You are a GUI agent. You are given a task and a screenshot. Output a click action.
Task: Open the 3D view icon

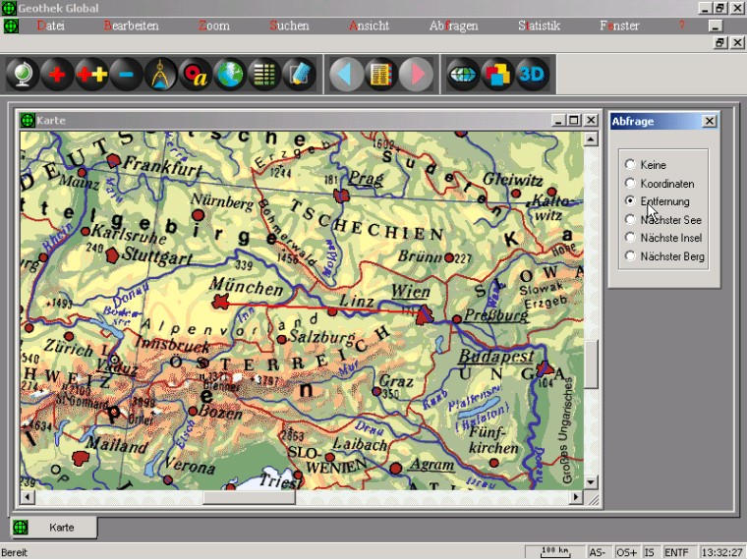coord(532,75)
